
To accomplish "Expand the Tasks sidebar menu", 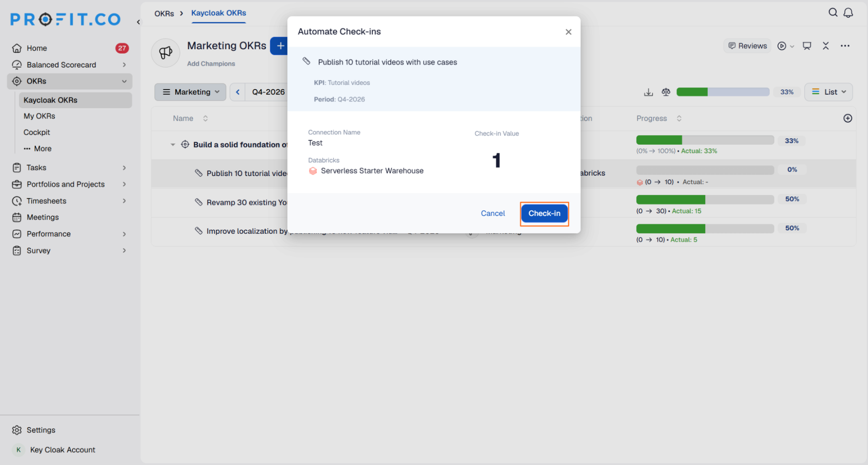I will 124,168.
